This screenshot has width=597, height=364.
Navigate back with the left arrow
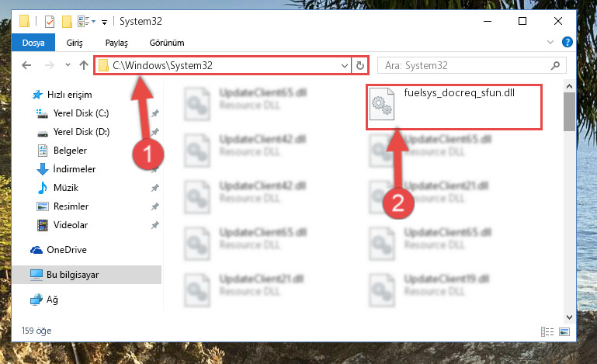tap(26, 65)
